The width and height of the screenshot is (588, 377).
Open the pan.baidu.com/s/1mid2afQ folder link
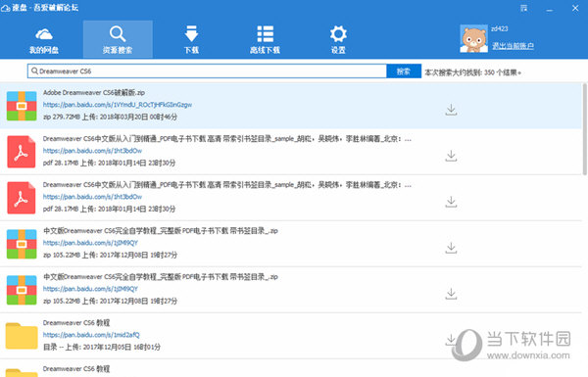click(x=91, y=335)
